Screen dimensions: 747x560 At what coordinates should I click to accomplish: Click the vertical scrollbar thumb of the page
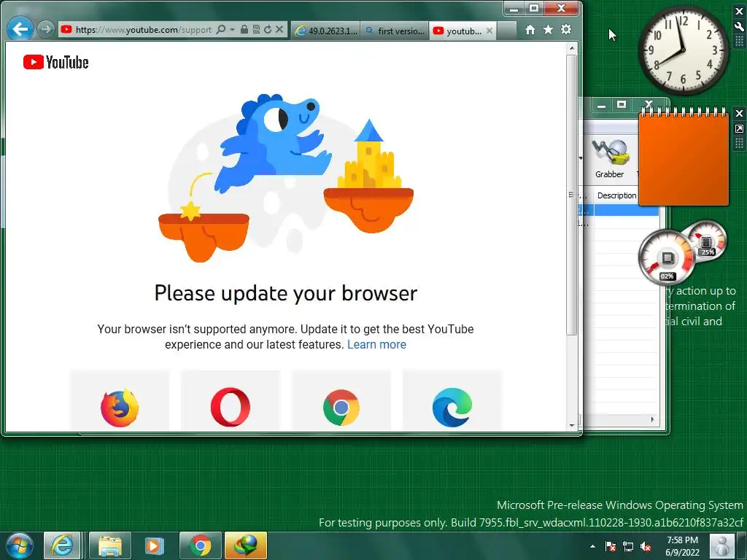tap(572, 195)
